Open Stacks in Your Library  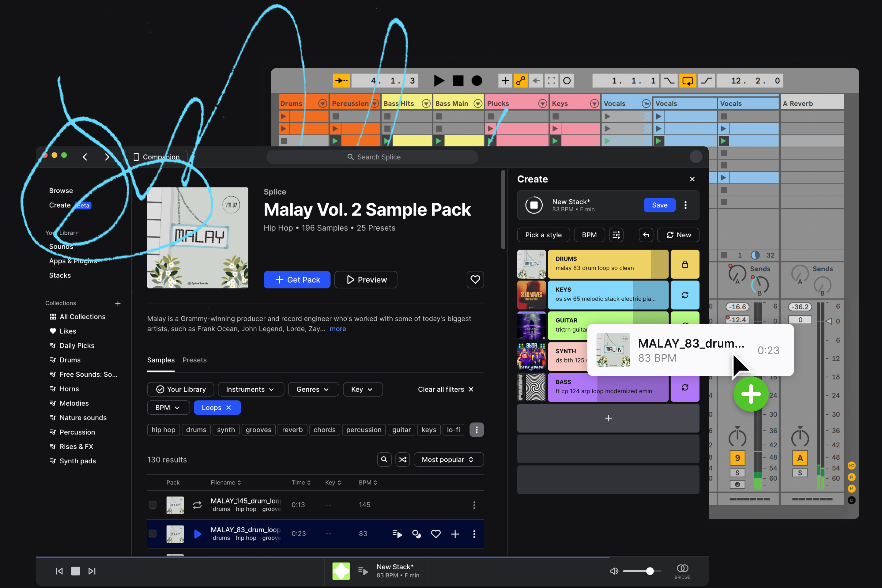60,275
